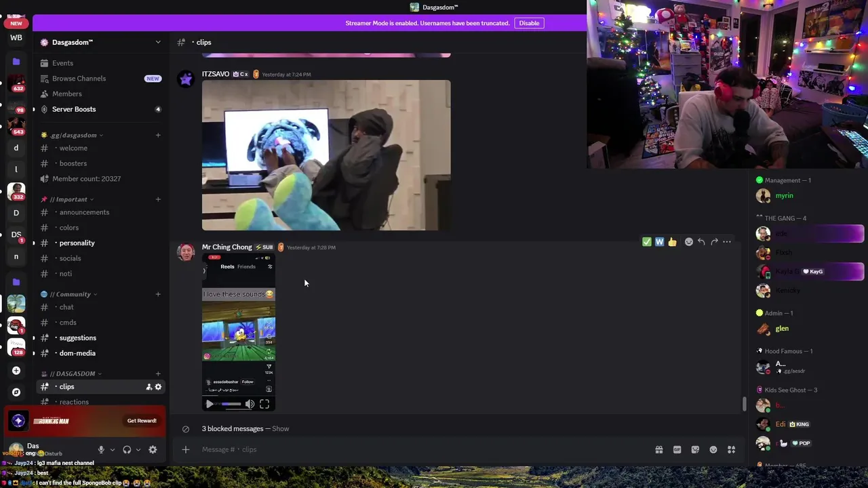This screenshot has height=488, width=868.
Task: Open the server with 332 notifications
Action: click(16, 192)
